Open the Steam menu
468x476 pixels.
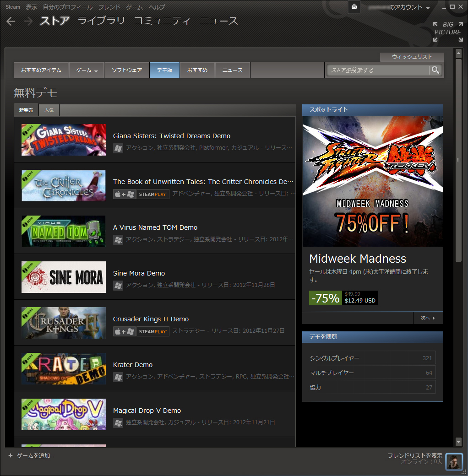tap(13, 7)
